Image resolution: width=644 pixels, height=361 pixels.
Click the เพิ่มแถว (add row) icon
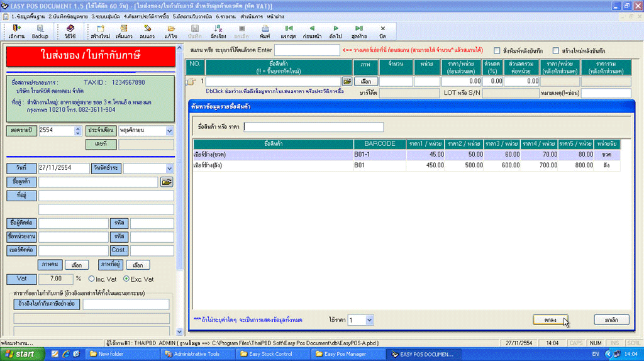click(124, 31)
